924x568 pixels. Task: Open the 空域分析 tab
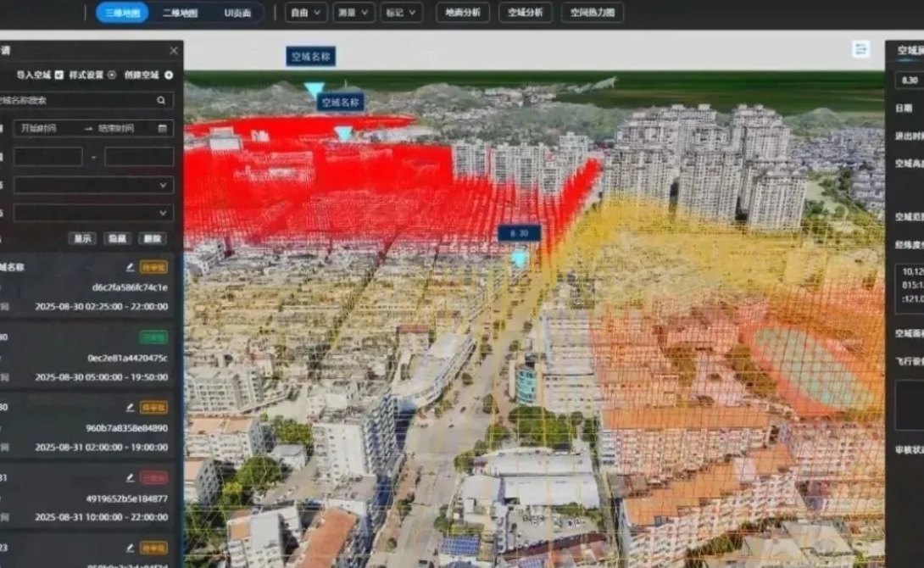[x=526, y=13]
